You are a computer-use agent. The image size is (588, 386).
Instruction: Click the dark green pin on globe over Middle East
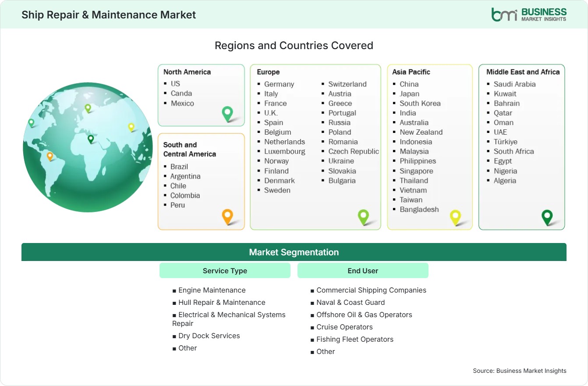pyautogui.click(x=91, y=139)
